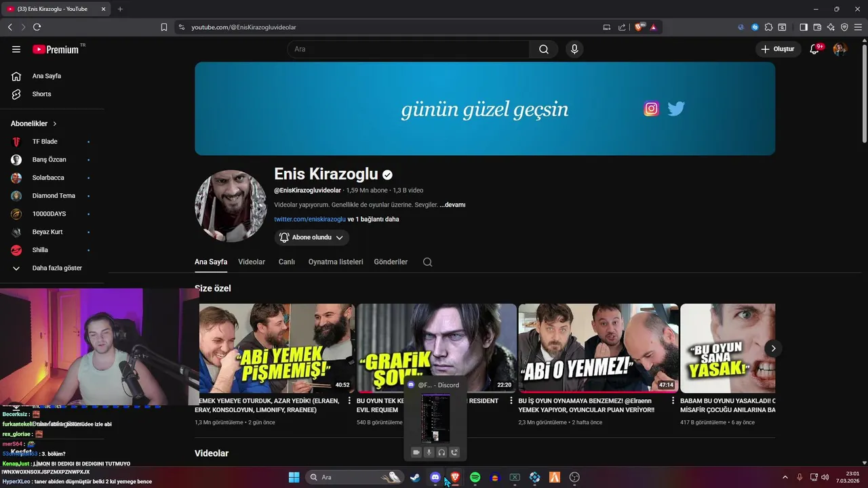
Task: Switch to Videolar tab
Action: [x=252, y=262]
